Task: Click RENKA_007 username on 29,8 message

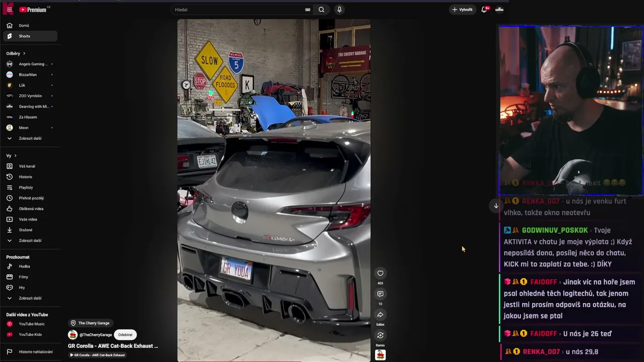Action: [541, 352]
